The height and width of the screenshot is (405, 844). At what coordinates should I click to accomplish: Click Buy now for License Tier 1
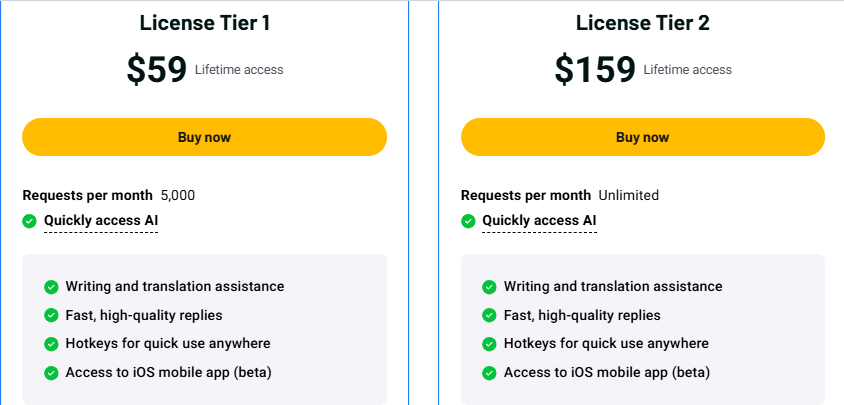point(204,137)
